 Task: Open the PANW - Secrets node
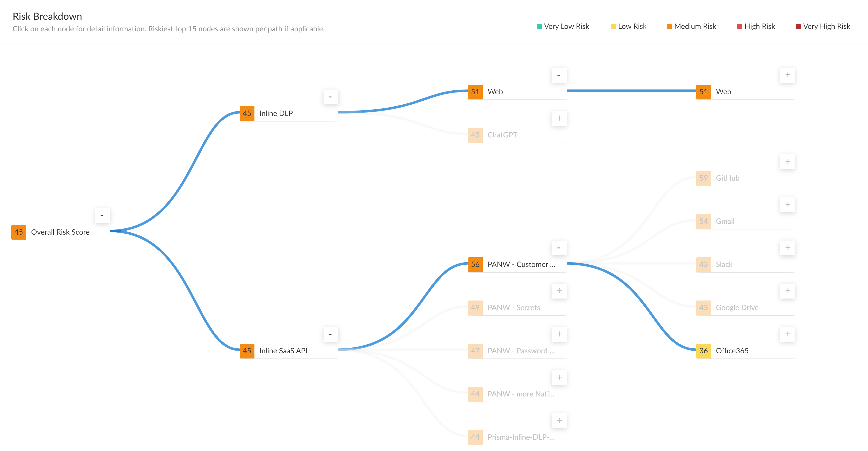[514, 307]
